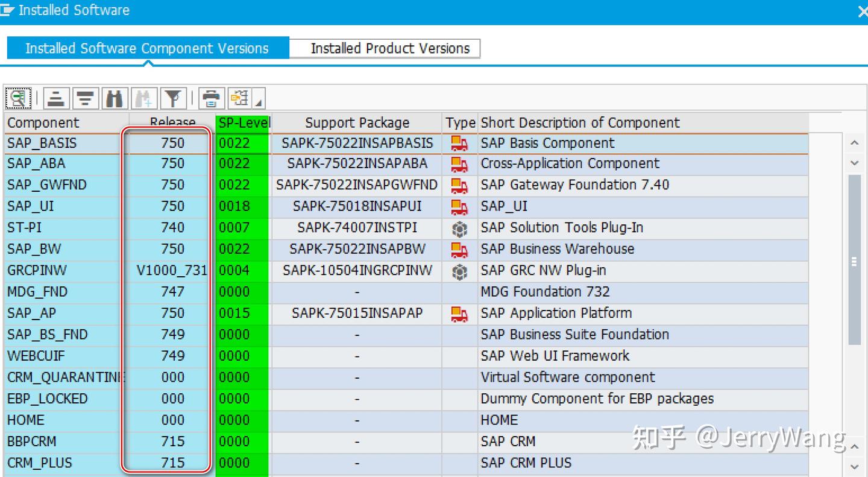This screenshot has height=477, width=868.
Task: Open support package SAPK-74007INSTPI
Action: [x=356, y=228]
